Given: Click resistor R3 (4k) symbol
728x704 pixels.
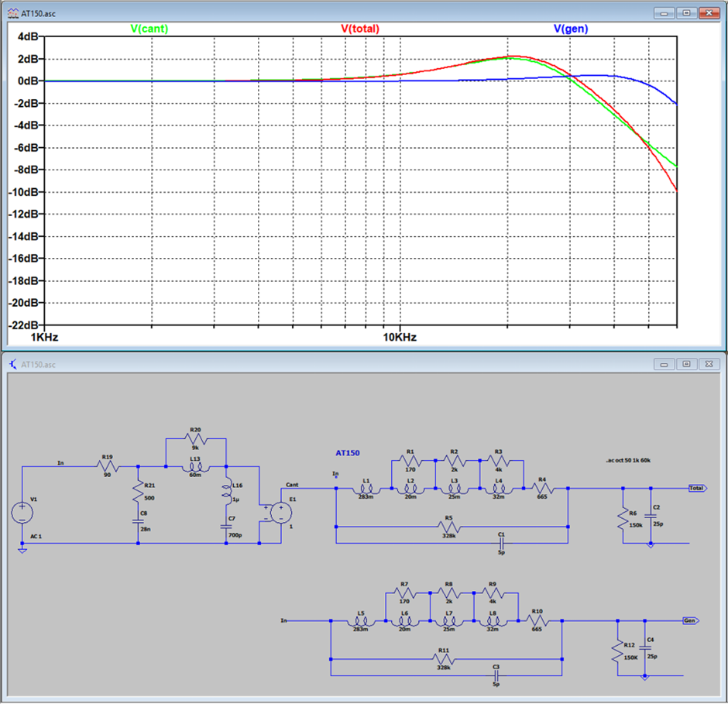Looking at the screenshot, I should pos(499,461).
